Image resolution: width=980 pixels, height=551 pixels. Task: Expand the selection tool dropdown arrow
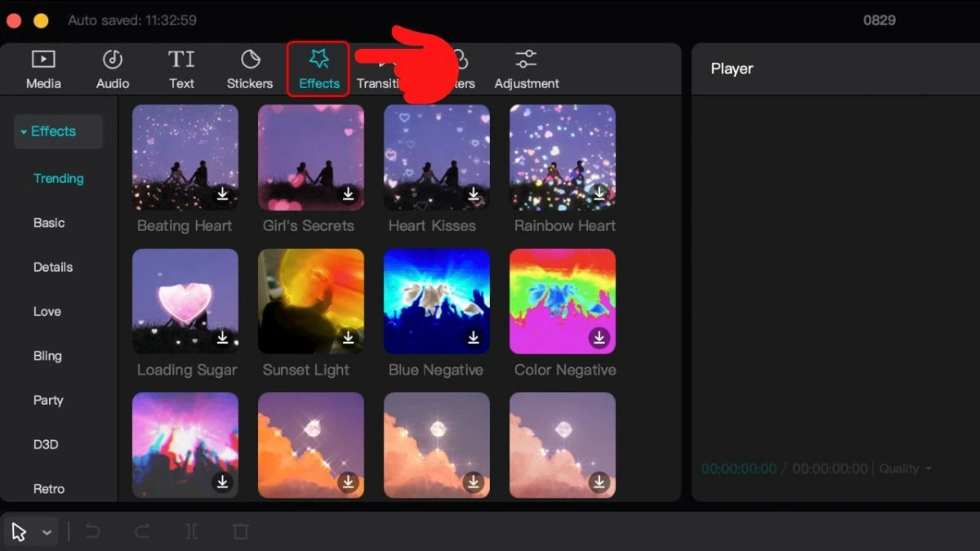pyautogui.click(x=47, y=533)
